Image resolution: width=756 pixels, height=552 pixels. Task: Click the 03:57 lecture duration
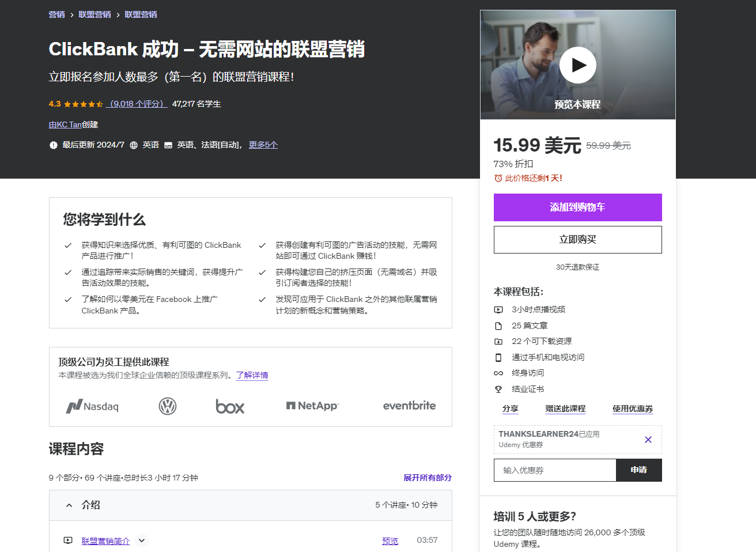click(427, 540)
